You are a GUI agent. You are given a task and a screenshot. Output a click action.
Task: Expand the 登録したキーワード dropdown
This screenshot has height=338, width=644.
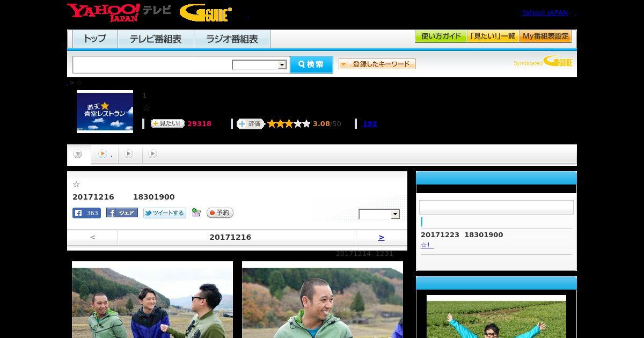[377, 64]
